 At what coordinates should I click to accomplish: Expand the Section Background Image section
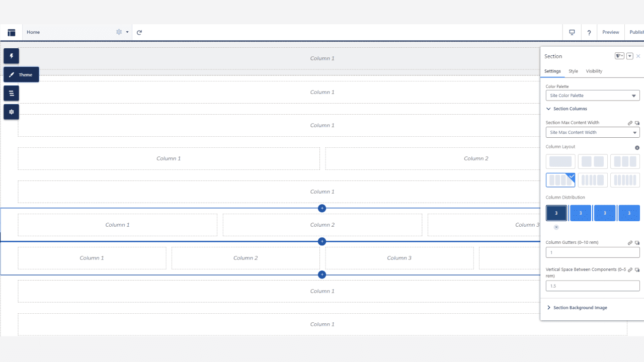[581, 307]
